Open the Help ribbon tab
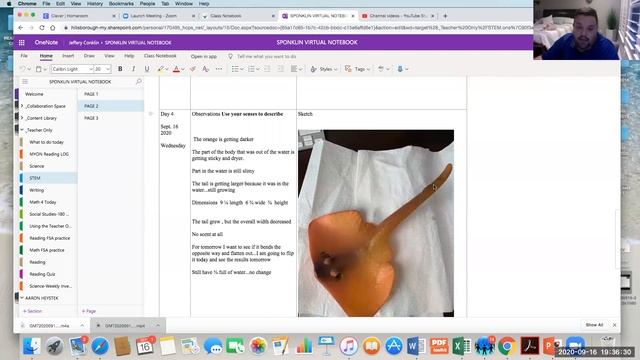The height and width of the screenshot is (360, 640). pos(129,56)
